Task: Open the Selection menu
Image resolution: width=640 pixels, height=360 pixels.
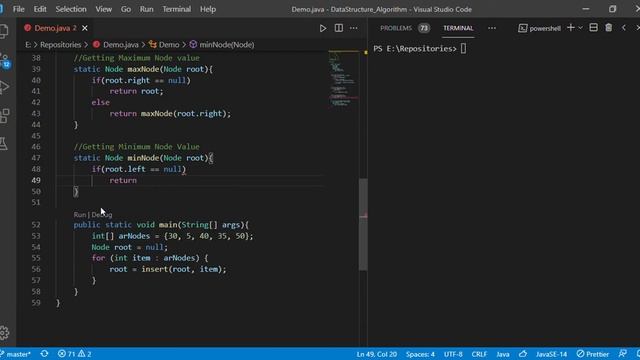Action: tap(71, 9)
